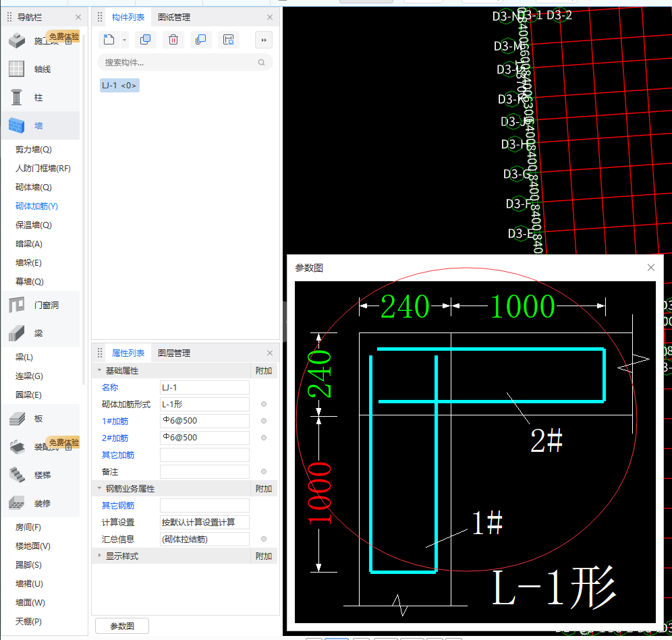Toggle the 附加 circle for 砌体加筋形式

(x=264, y=404)
